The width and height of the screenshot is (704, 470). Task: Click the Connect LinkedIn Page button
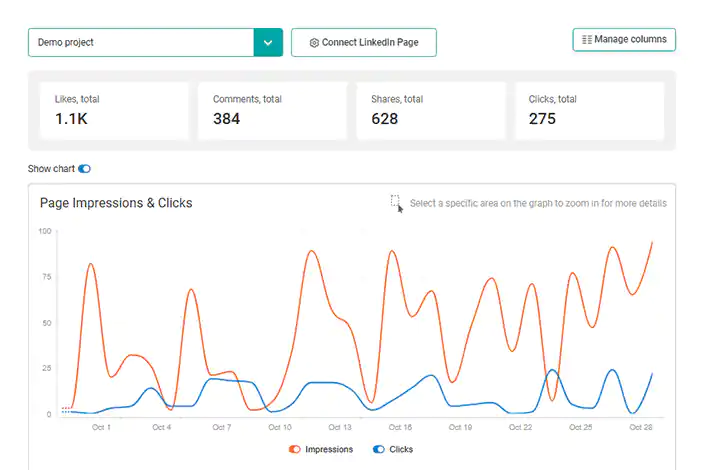tap(364, 43)
